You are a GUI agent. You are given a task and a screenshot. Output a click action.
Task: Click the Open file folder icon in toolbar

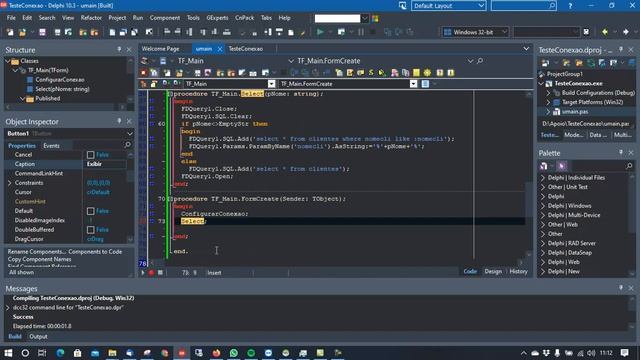point(22,32)
